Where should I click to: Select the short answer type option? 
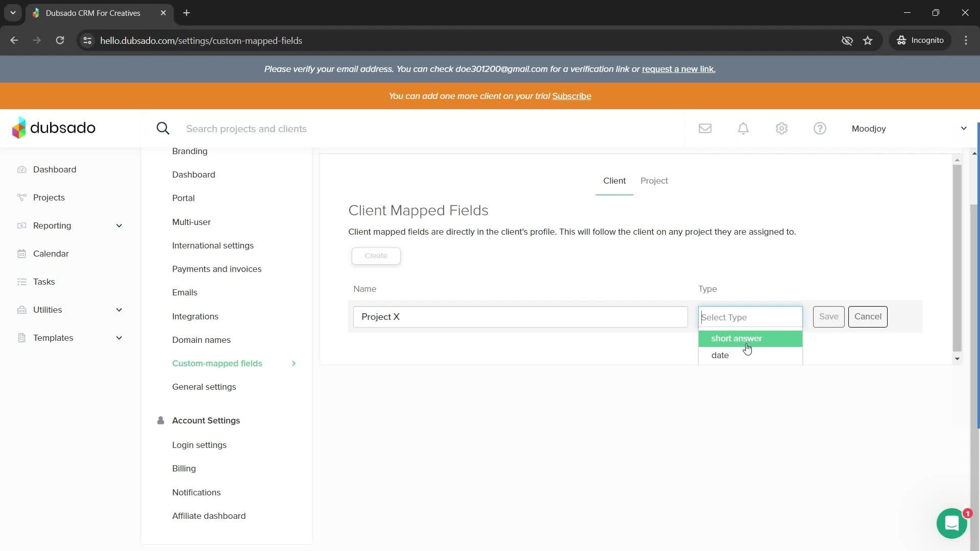click(736, 339)
